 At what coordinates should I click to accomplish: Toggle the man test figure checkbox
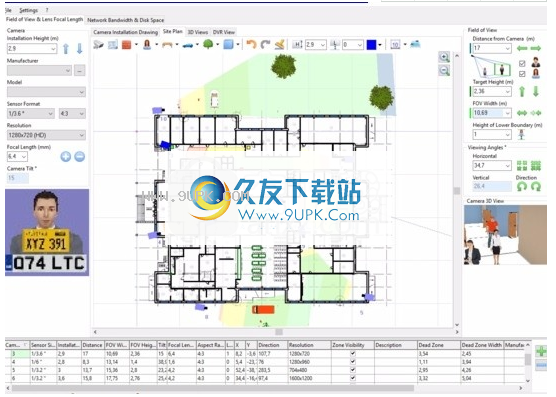pyautogui.click(x=522, y=63)
